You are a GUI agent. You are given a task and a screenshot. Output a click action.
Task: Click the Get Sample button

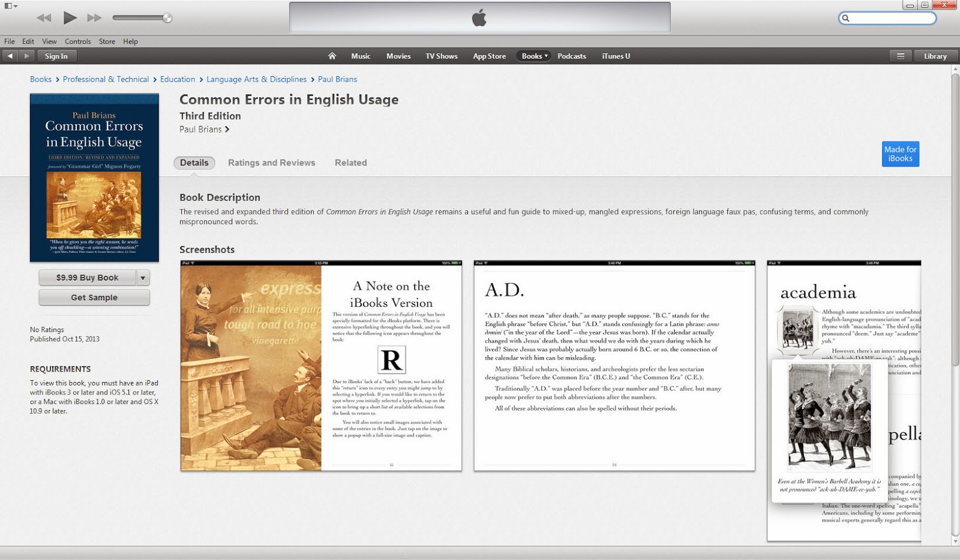(x=94, y=297)
